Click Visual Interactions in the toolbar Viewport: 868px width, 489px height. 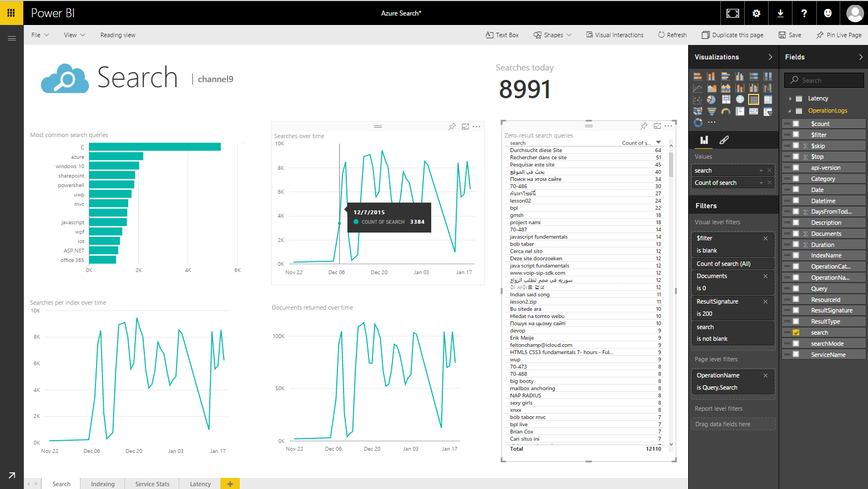point(615,35)
